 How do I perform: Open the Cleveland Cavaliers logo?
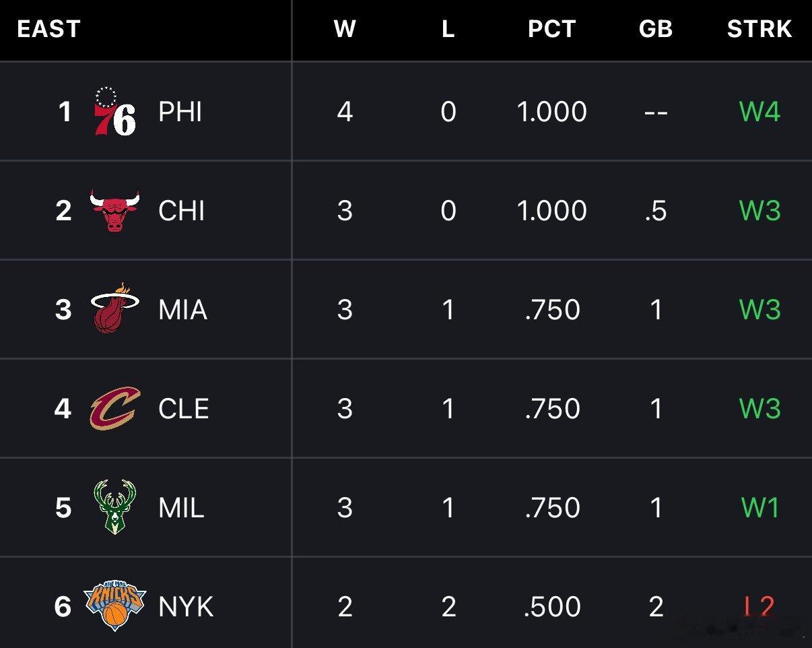pos(114,408)
